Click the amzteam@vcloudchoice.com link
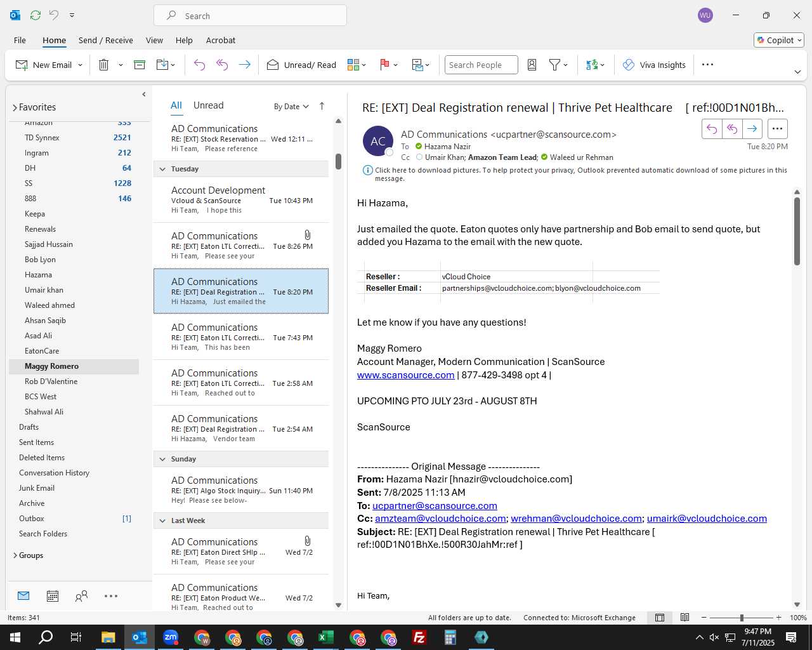Screen dimensions: 812x650 [440, 519]
